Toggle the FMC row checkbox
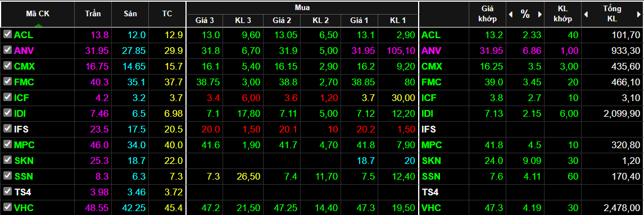This screenshot has height=215, width=644. coord(7,81)
